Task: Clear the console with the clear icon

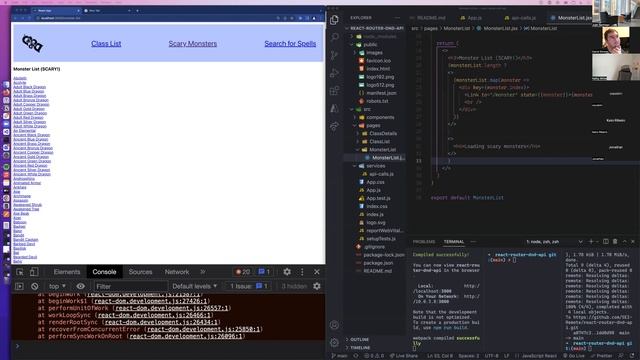Action: [x=35, y=286]
